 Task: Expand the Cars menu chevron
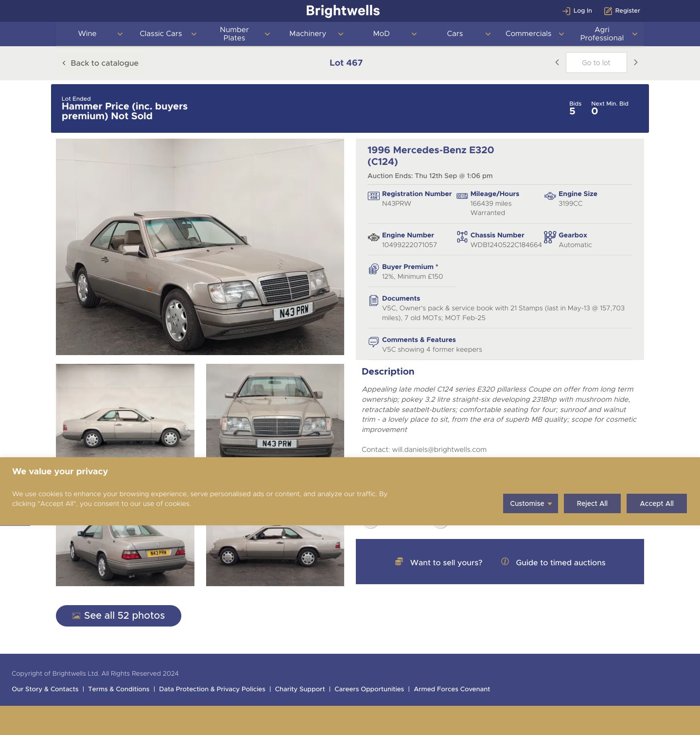click(488, 34)
